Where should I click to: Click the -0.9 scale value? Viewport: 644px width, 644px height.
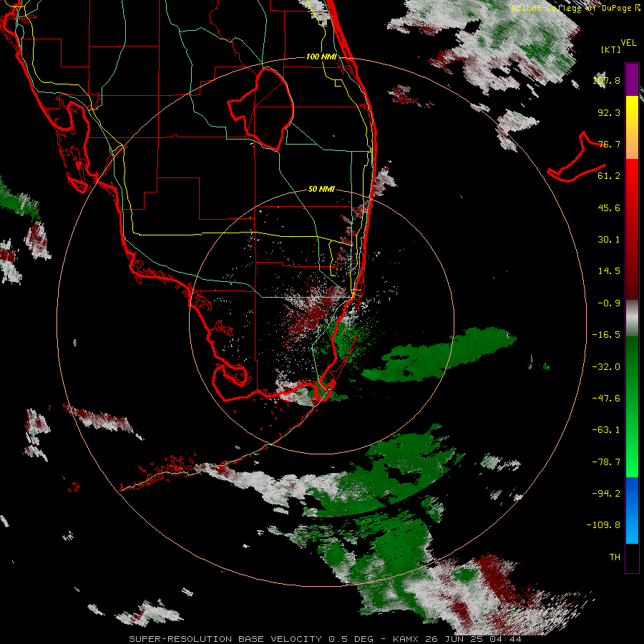pyautogui.click(x=609, y=303)
